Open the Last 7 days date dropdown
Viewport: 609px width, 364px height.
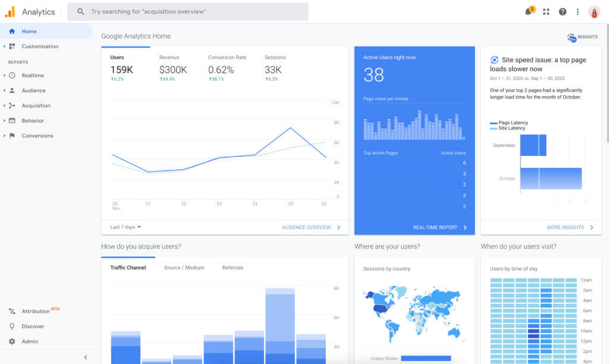[x=125, y=227]
